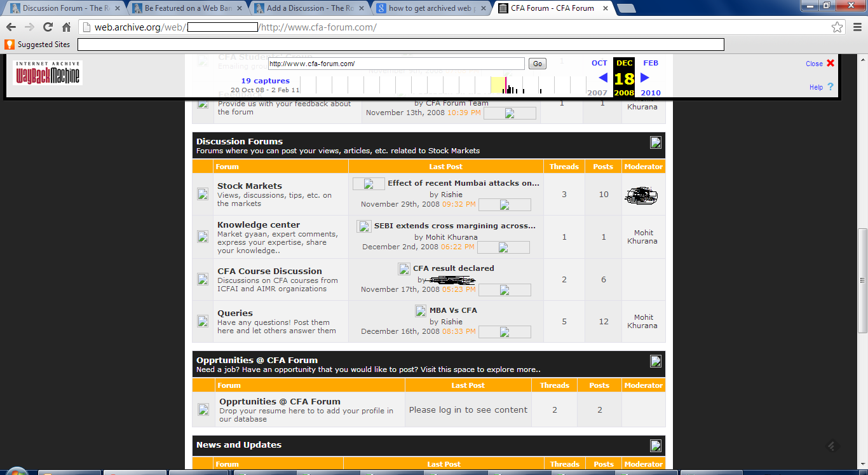The height and width of the screenshot is (475, 868).
Task: Select year 2007 in Wayback timeline
Action: [x=597, y=93]
